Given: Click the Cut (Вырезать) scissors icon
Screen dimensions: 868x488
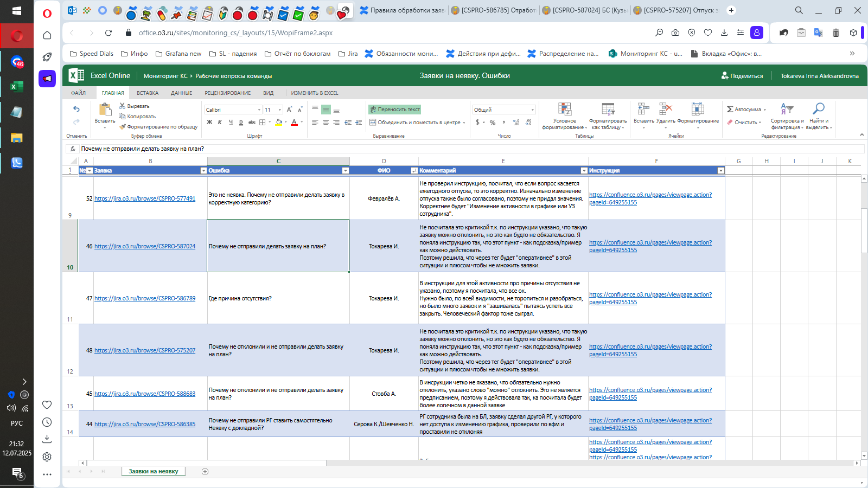Looking at the screenshot, I should [x=123, y=106].
